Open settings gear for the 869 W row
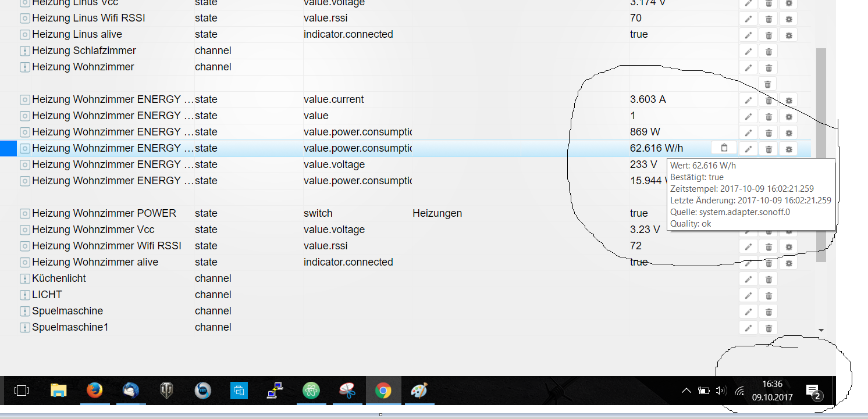Screen dimensions: 868x419 788,132
